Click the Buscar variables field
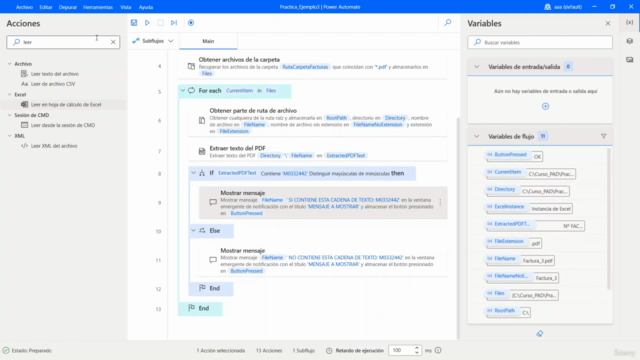This screenshot has width=640, height=360. pos(540,42)
